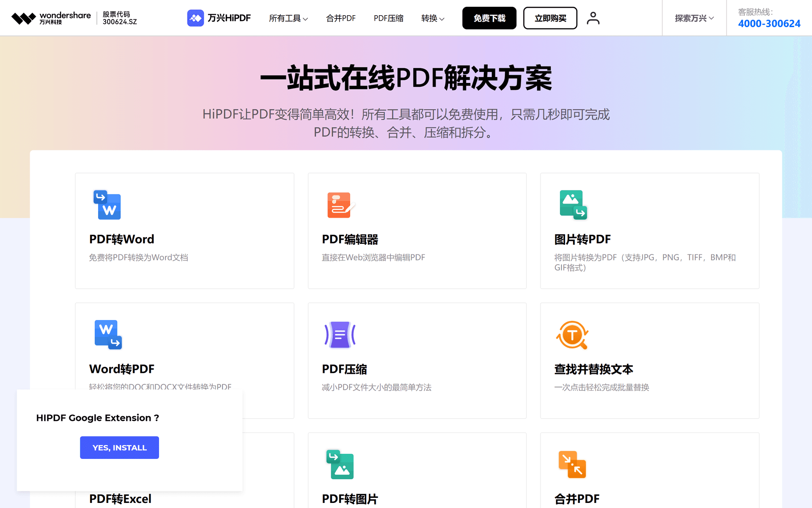Open the PDF转Excel card title
812x508 pixels.
tap(120, 499)
